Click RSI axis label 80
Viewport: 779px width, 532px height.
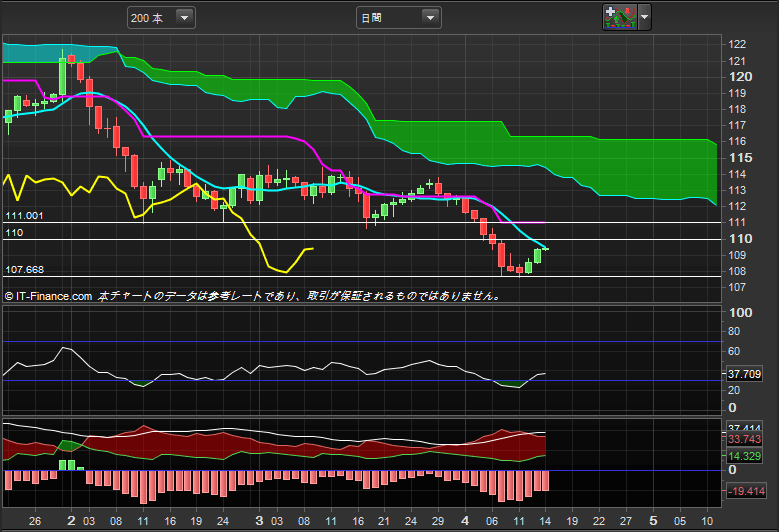tap(734, 331)
